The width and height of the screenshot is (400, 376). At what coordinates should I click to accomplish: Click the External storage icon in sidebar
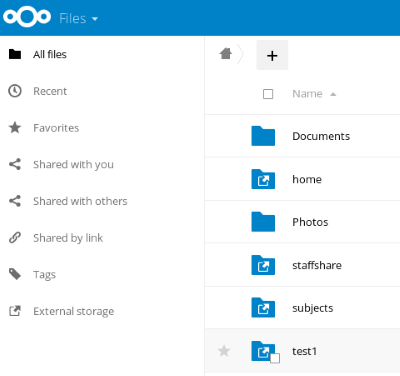coord(15,311)
